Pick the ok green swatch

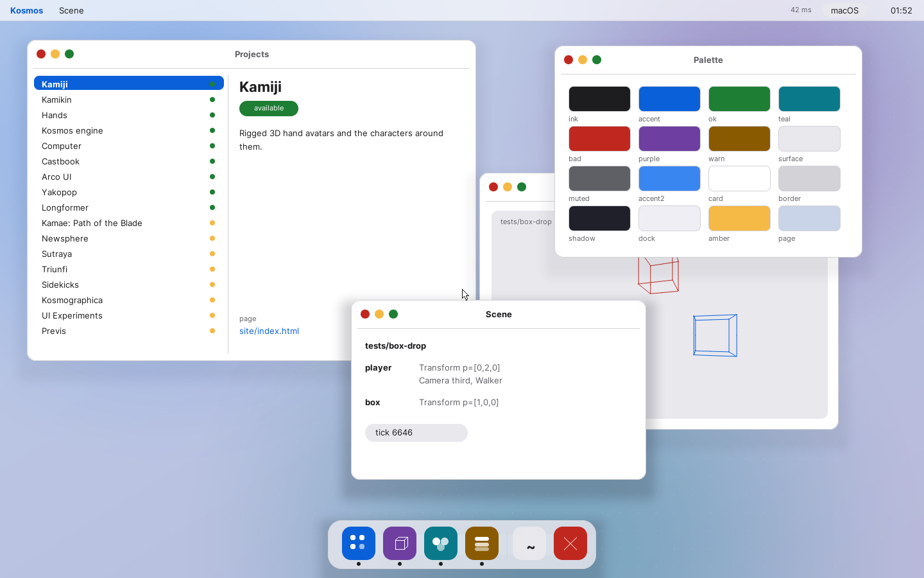739,99
